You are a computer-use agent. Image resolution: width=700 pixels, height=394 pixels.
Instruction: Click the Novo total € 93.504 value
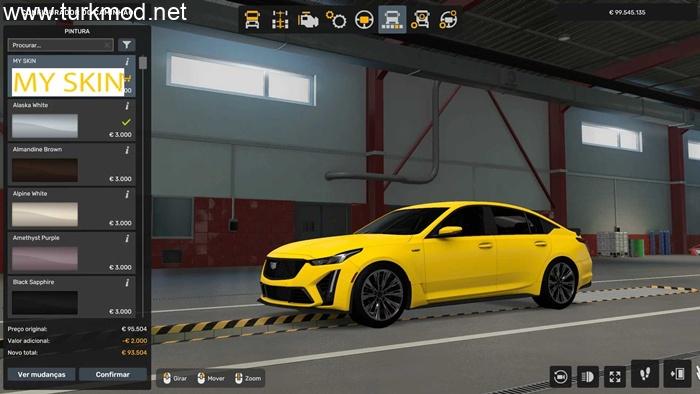134,353
